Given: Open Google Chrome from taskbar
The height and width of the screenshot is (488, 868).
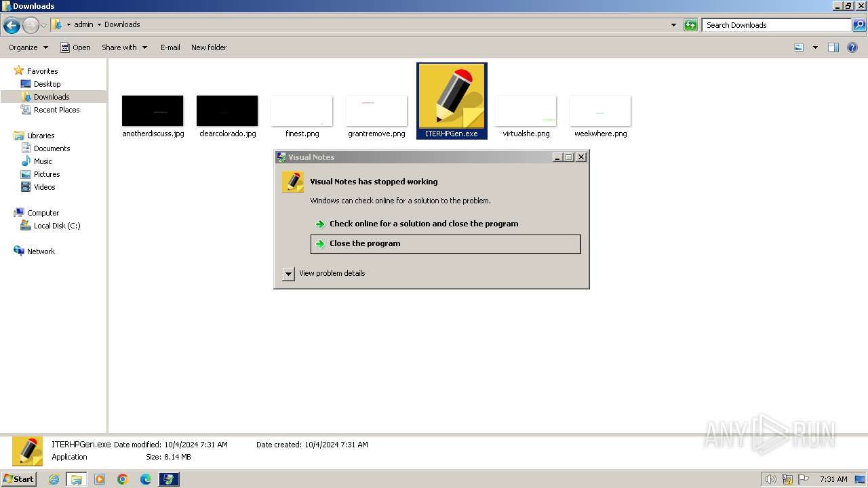Looking at the screenshot, I should 123,479.
